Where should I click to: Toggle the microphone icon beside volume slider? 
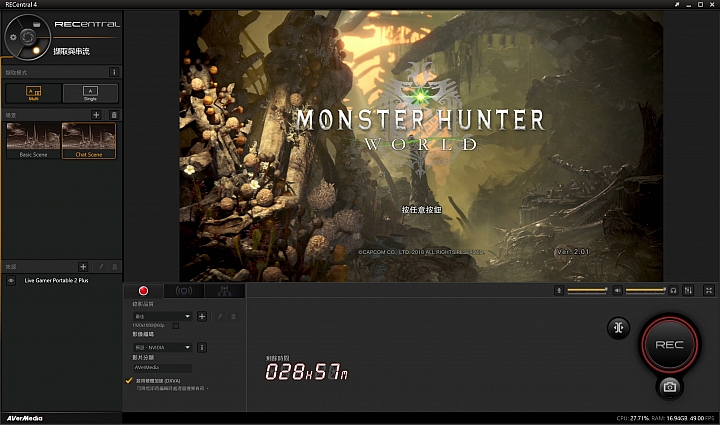point(559,290)
